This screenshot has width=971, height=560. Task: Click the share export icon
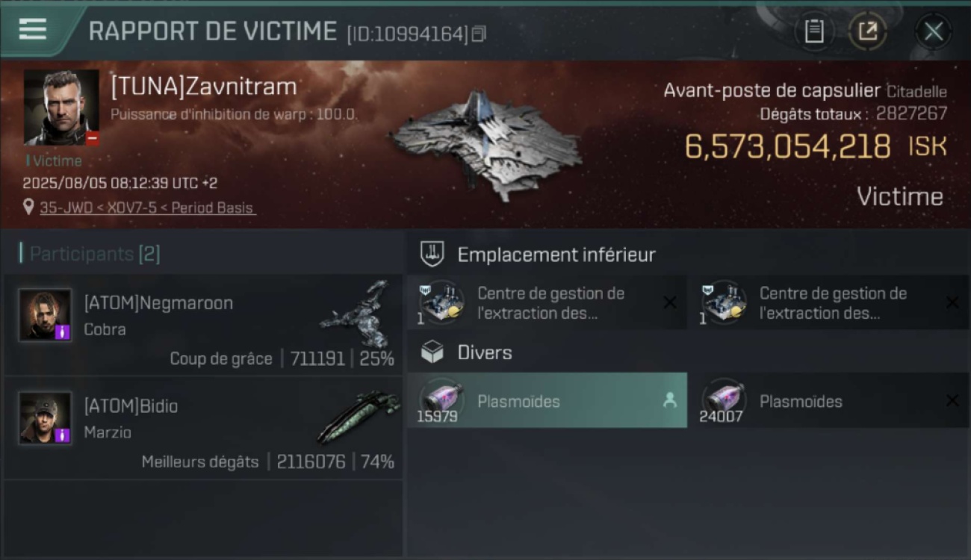click(867, 31)
